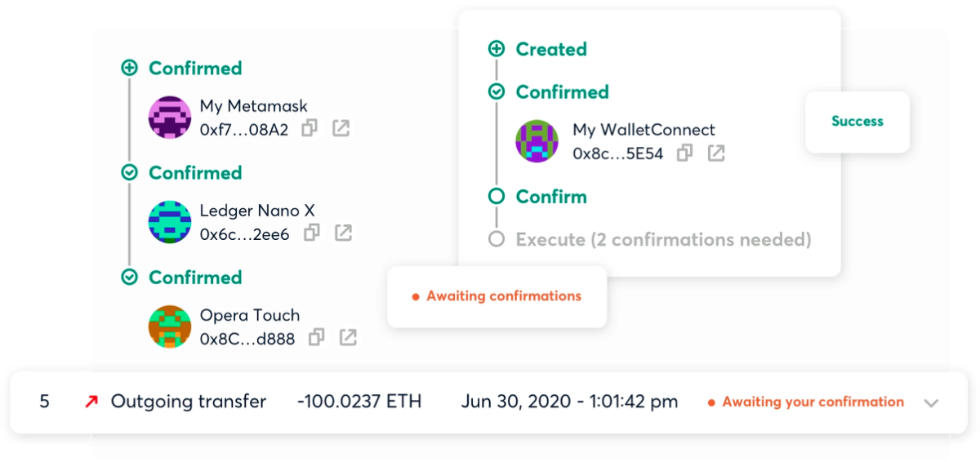
Task: Open Ledger Nano X in block explorer
Action: [343, 233]
